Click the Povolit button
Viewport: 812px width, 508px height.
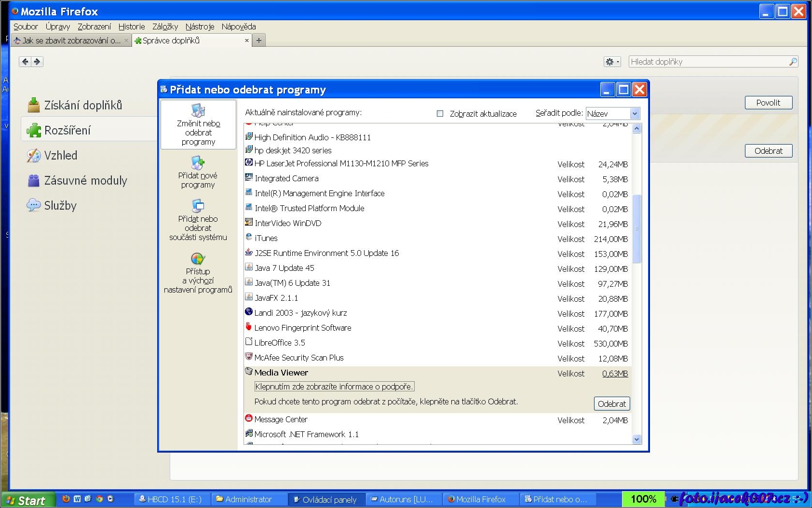point(768,103)
